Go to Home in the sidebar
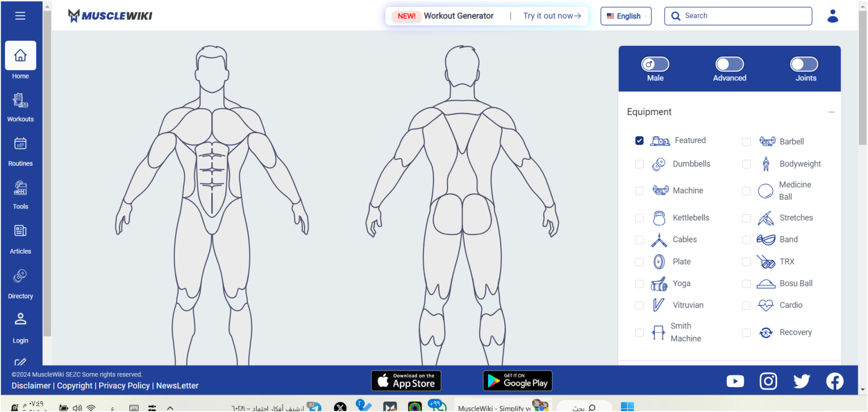This screenshot has width=868, height=412. [x=20, y=60]
